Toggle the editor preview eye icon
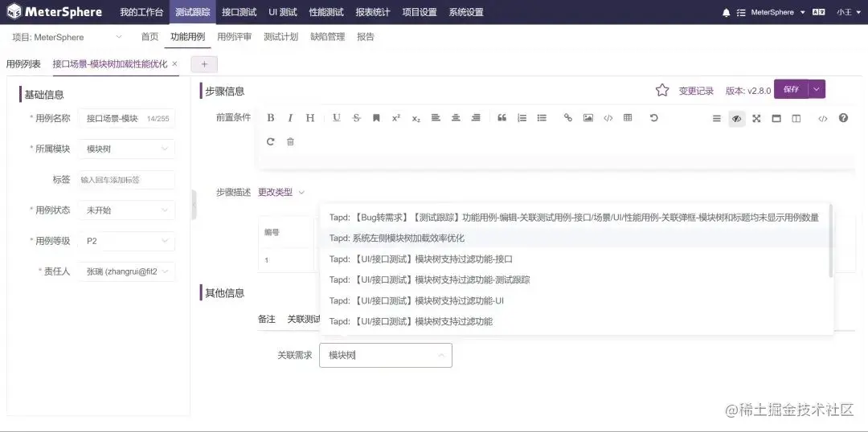 pos(736,118)
